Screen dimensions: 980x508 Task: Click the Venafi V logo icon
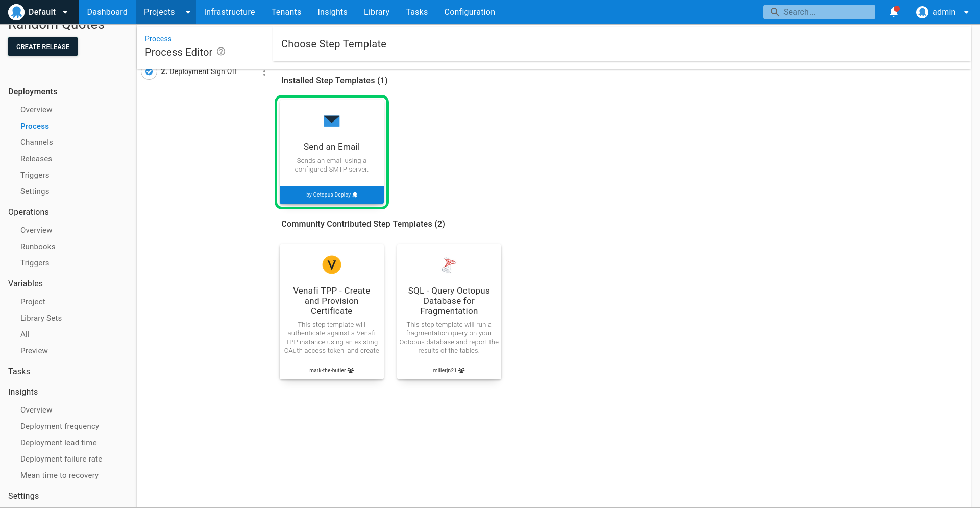click(332, 265)
